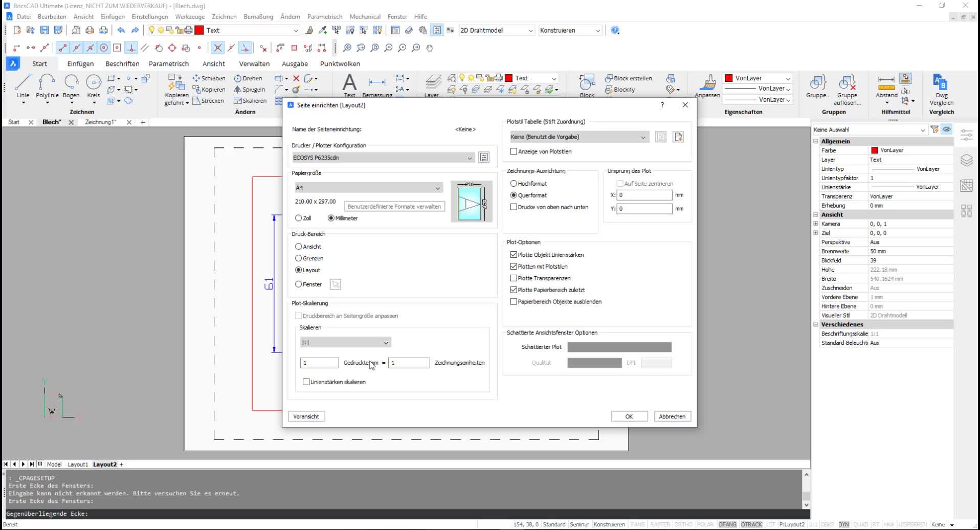This screenshot has height=530, width=980.
Task: Click the new plot style table icon
Action: coord(678,137)
